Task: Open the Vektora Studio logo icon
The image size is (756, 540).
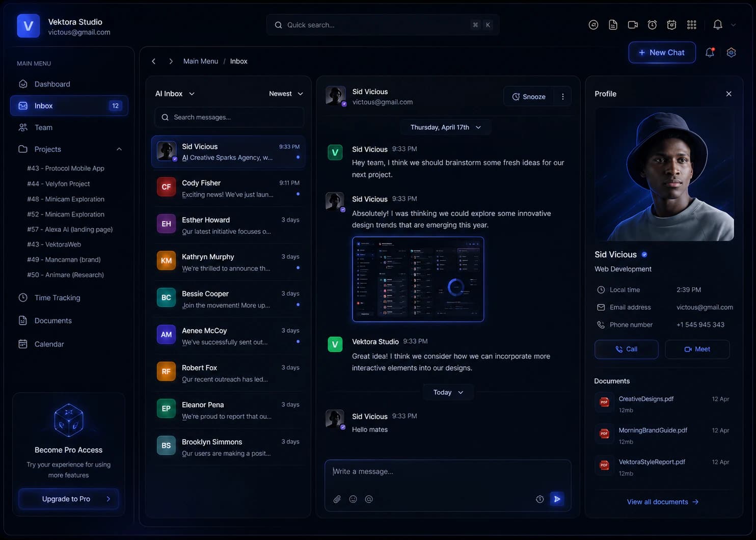Action: coord(28,25)
